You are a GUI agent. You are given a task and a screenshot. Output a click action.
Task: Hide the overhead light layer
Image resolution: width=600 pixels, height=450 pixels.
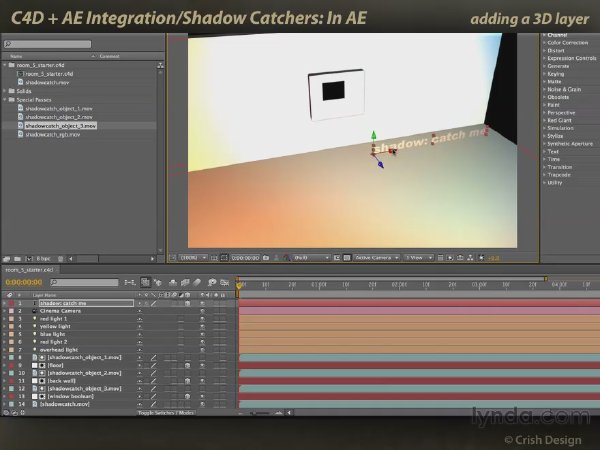point(202,350)
